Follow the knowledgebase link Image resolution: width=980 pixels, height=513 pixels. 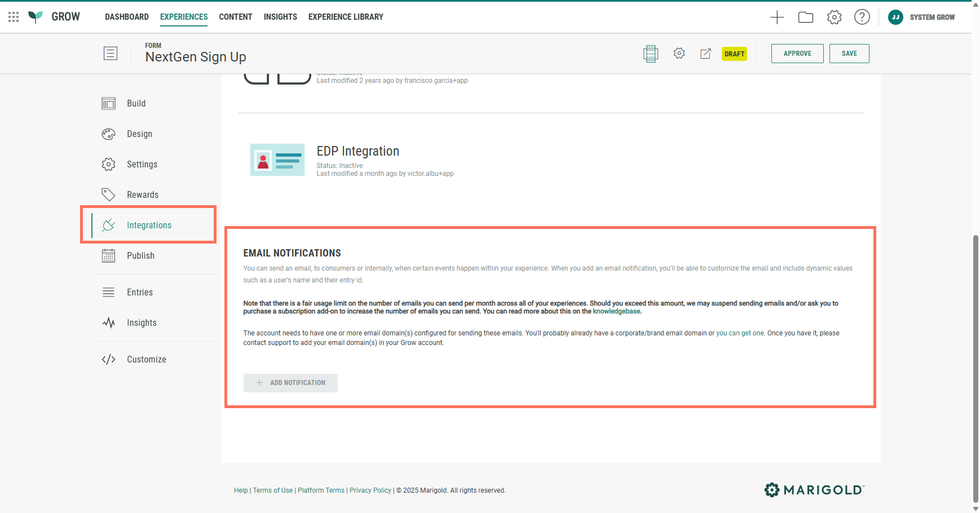(x=616, y=311)
